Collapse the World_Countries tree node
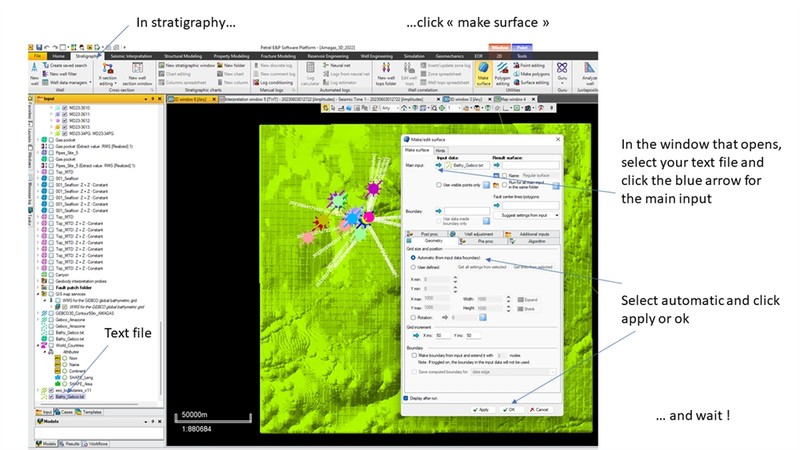Screen dimensions: 800x450 [38, 345]
